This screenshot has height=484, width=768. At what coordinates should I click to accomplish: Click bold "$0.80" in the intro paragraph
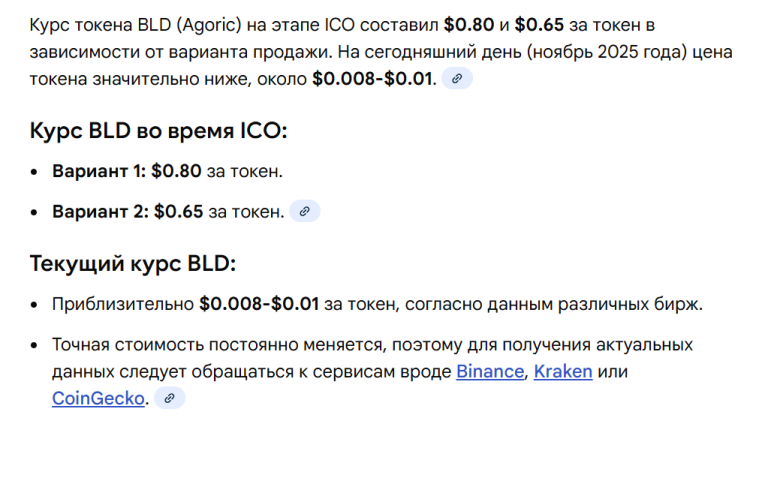coord(468,23)
